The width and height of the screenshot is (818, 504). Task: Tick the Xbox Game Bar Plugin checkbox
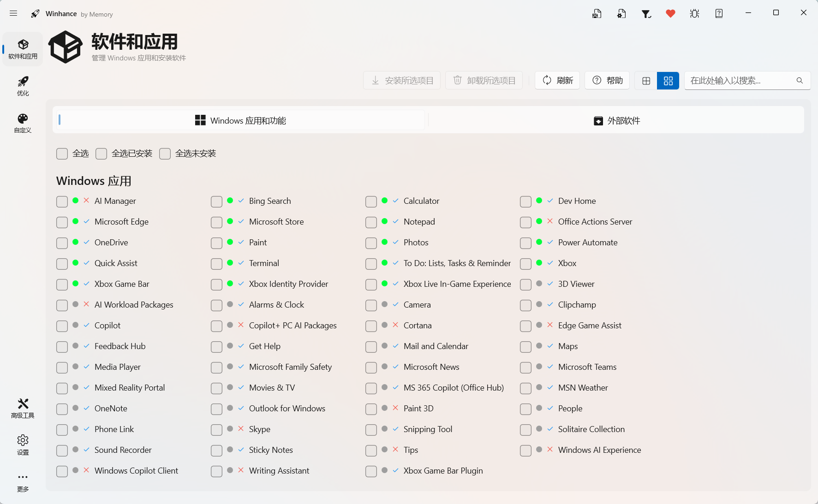(371, 471)
